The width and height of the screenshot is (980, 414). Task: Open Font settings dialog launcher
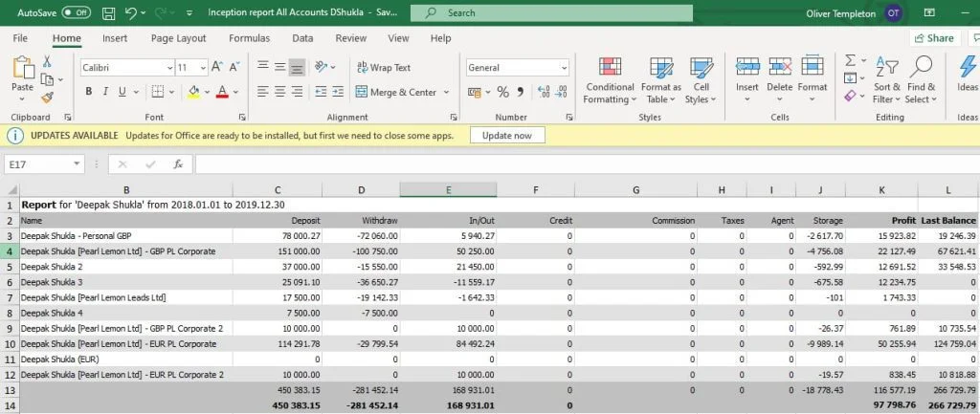[x=242, y=117]
